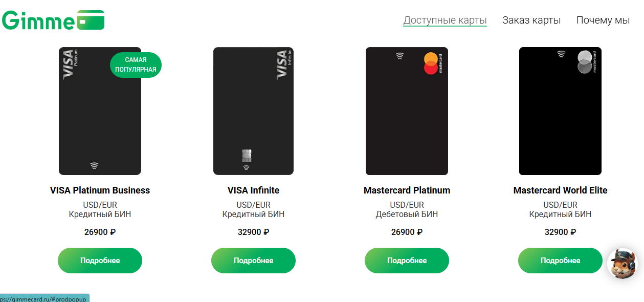Open details for Mastercard World Elite

[x=560, y=261]
